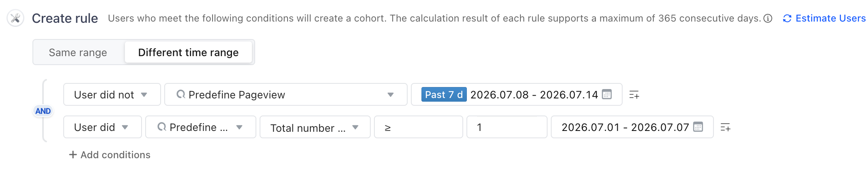Expand the User did not dropdown
This screenshot has height=170, width=868.
112,94
